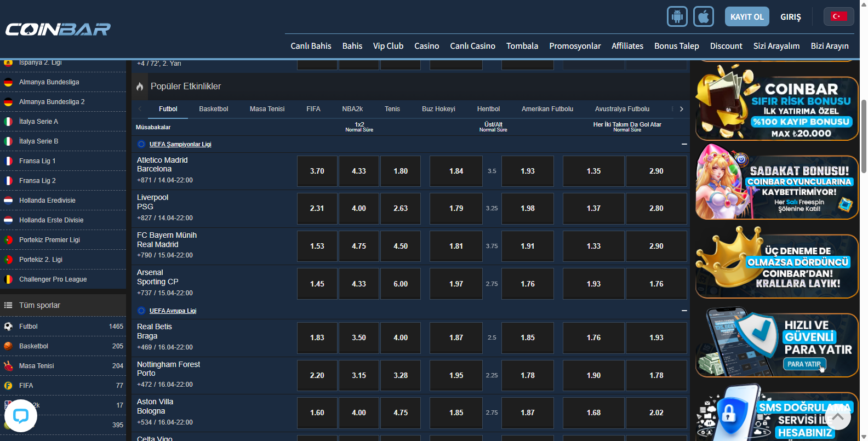Click the Apple iOS app icon
Image resolution: width=868 pixels, height=441 pixels.
703,16
